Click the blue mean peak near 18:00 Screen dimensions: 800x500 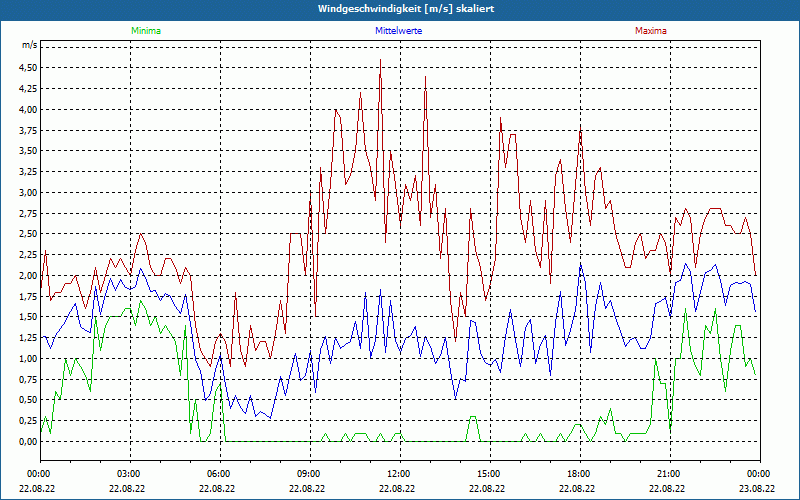[581, 265]
